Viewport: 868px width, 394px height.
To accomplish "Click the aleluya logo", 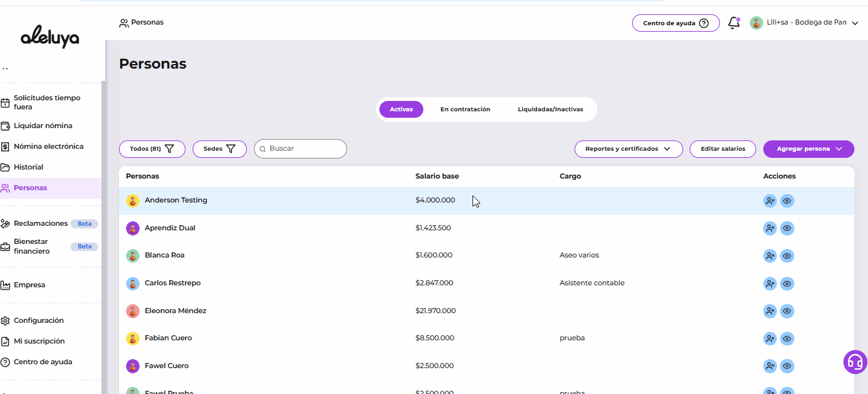I will [x=50, y=38].
